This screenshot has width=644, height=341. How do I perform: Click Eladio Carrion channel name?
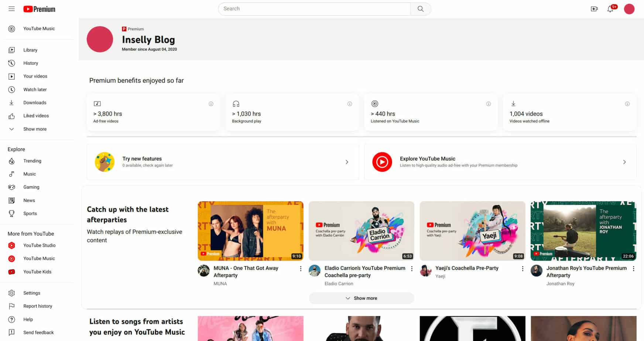[339, 284]
